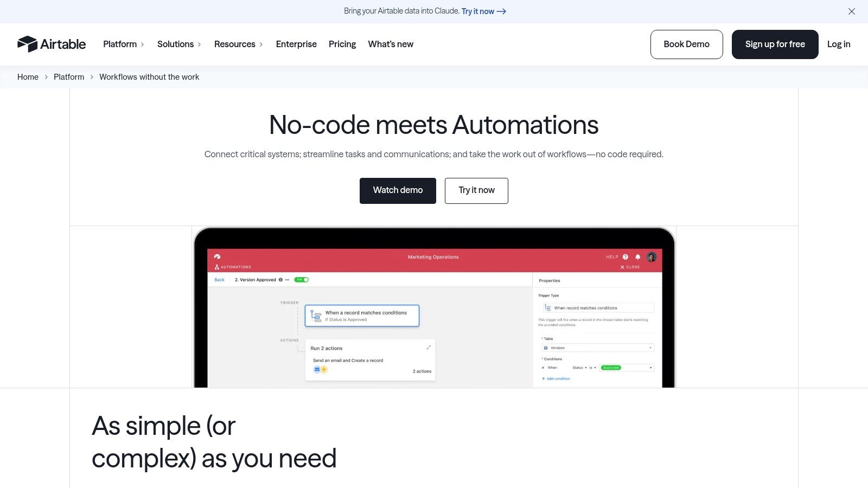The width and height of the screenshot is (868, 488).
Task: Open the user avatar in mockup header
Action: pos(652,257)
